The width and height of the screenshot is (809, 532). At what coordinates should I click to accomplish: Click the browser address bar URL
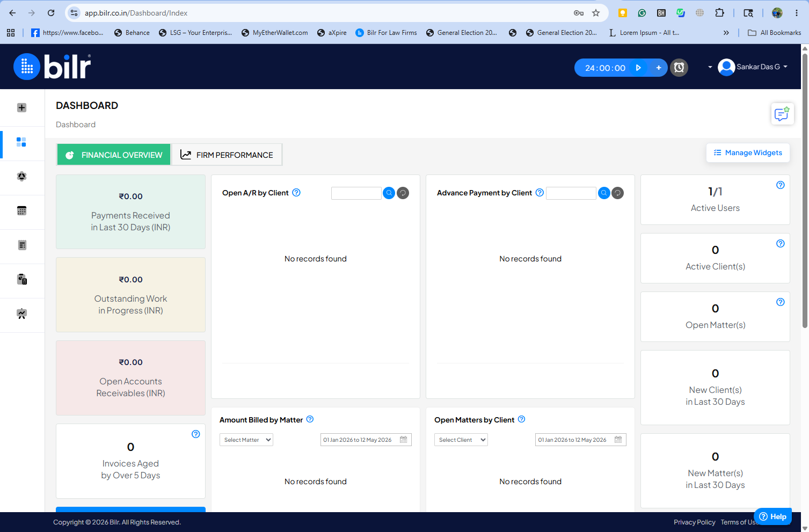136,13
